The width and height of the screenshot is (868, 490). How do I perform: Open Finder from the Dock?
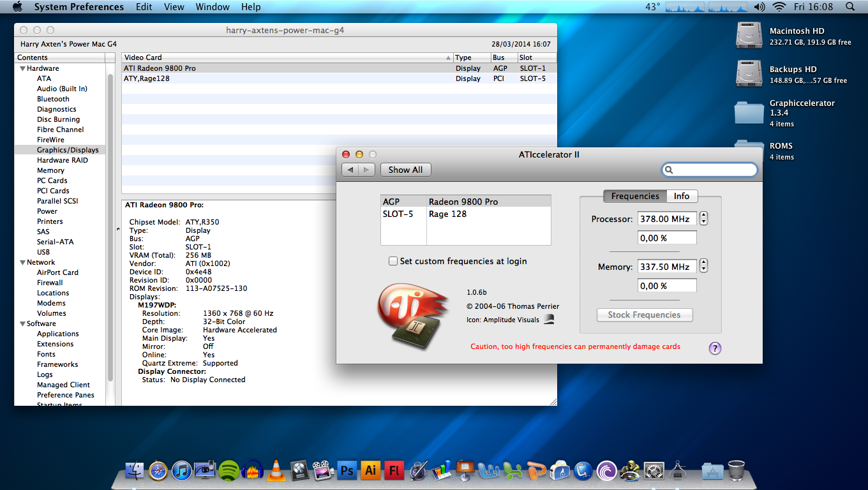[135, 471]
